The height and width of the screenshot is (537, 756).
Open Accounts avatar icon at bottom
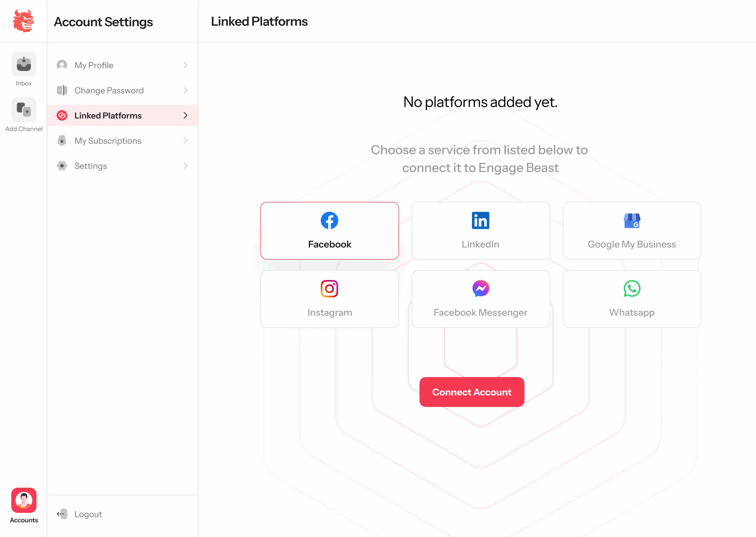point(24,500)
